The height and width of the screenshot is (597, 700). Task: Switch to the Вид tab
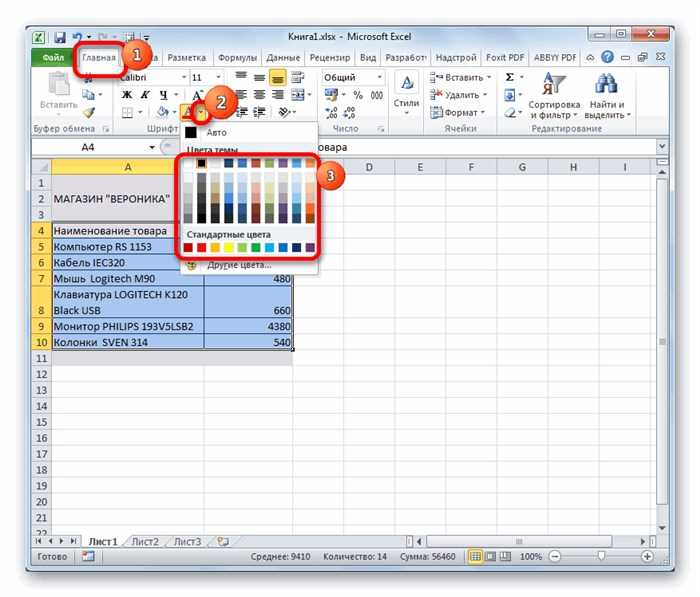point(368,58)
